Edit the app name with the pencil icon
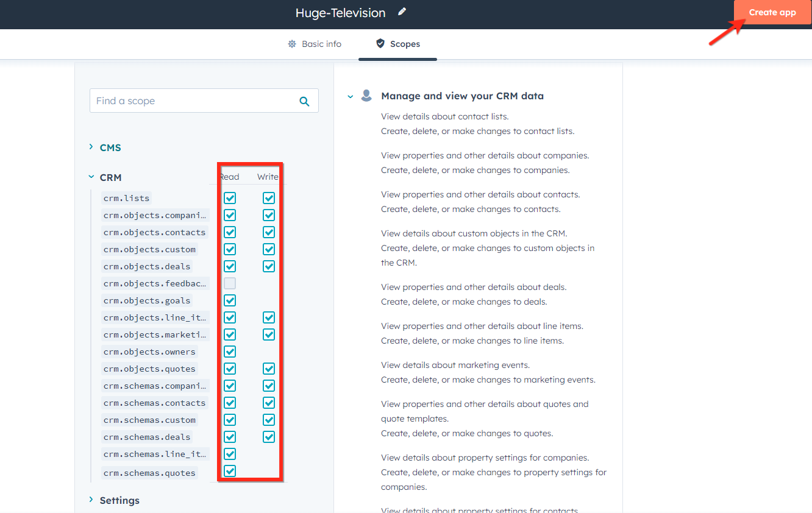This screenshot has width=812, height=513. tap(401, 12)
